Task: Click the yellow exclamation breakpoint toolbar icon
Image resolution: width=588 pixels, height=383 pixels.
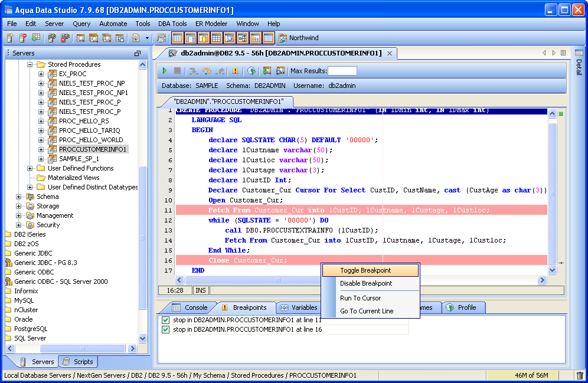Action: click(236, 71)
